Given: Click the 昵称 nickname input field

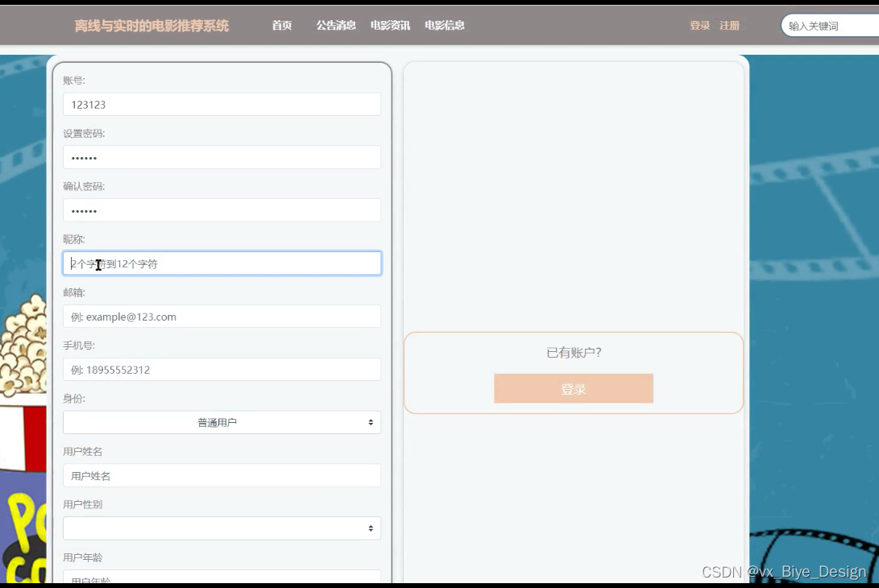Looking at the screenshot, I should coord(222,263).
